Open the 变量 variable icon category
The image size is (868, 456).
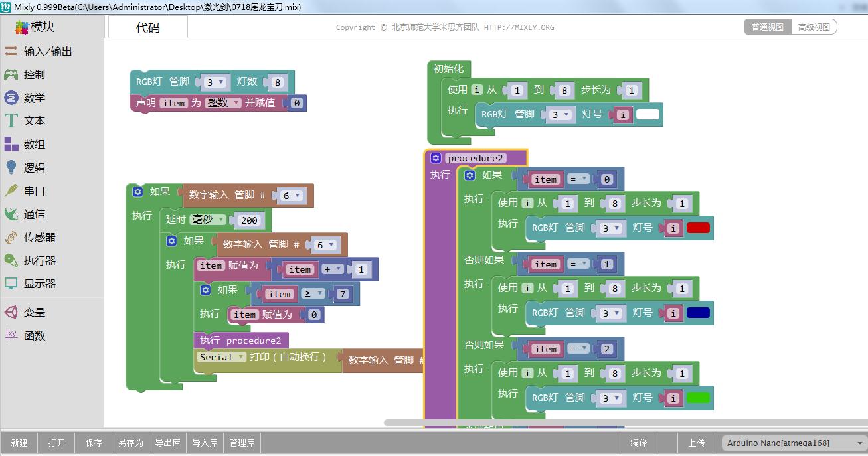pyautogui.click(x=11, y=312)
